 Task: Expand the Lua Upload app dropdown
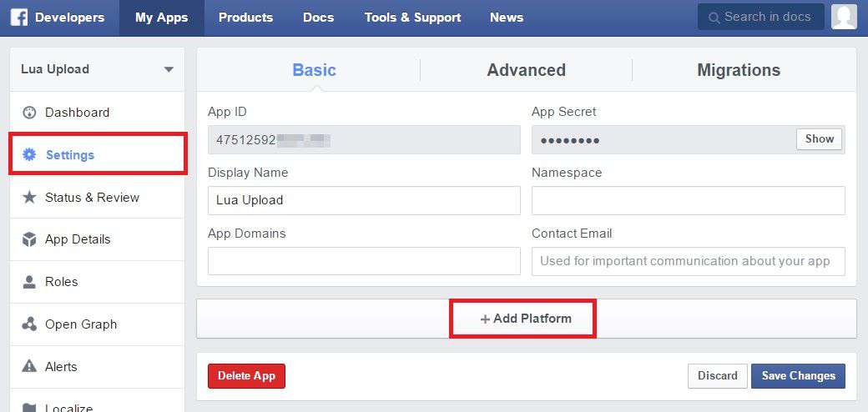[x=169, y=69]
